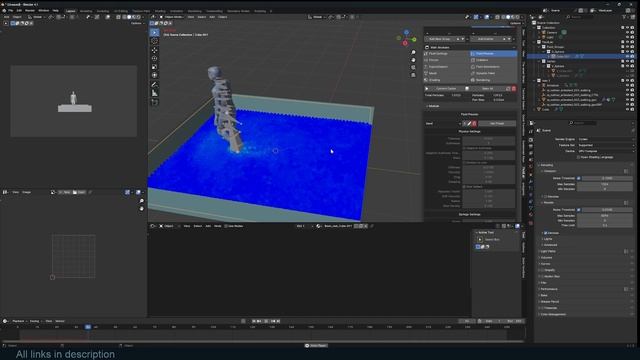Image resolution: width=640 pixels, height=360 pixels.
Task: Click Open button in image editor
Action: pos(79,192)
